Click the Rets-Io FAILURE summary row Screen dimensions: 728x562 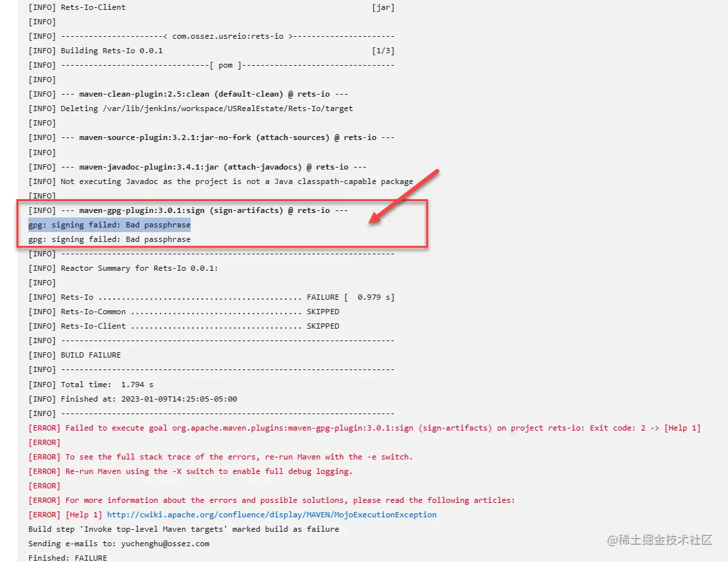coord(211,297)
